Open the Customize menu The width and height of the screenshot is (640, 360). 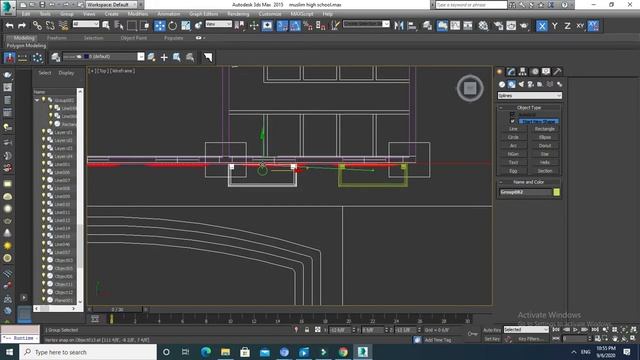[x=270, y=14]
